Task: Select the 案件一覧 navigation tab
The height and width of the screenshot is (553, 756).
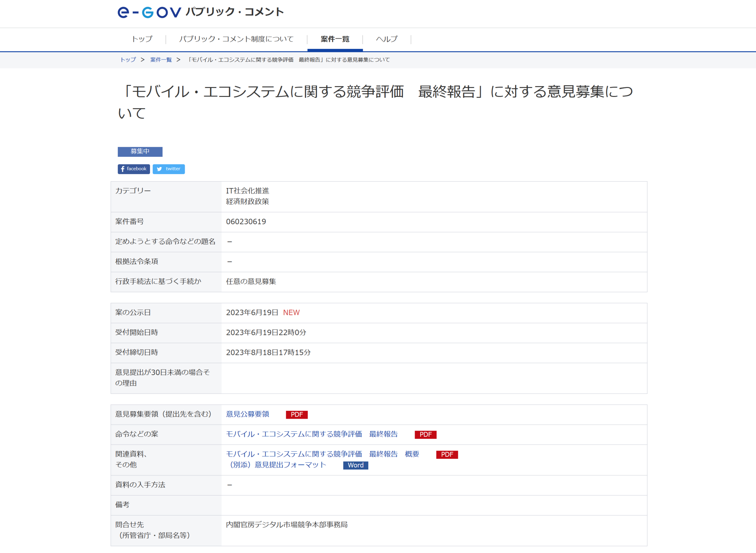Action: click(335, 39)
